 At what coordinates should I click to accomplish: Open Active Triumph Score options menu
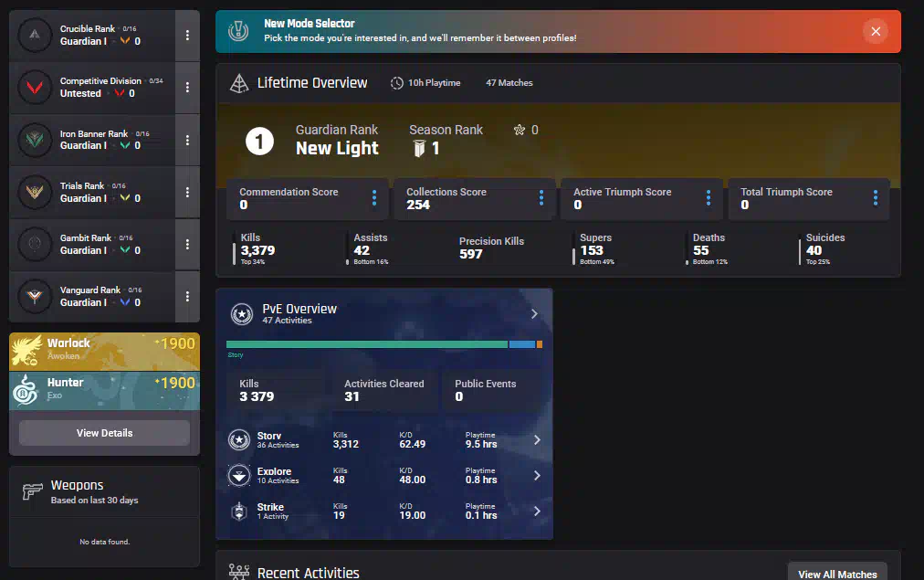[x=709, y=198]
